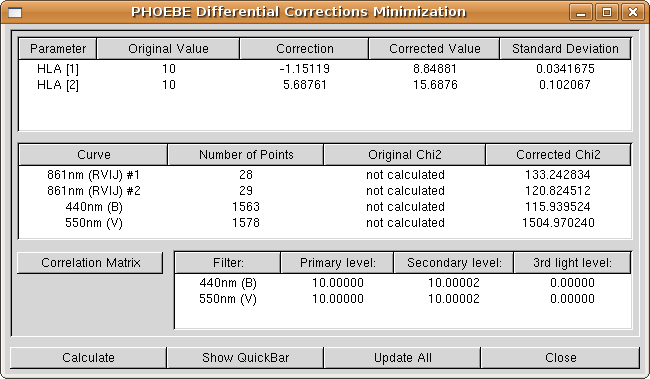
Task: Select the HLA [2] parameter row
Action: point(325,85)
